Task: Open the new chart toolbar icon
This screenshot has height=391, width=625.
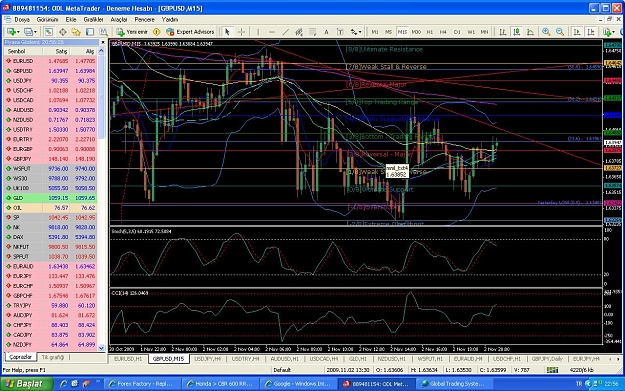Action: click(12, 32)
